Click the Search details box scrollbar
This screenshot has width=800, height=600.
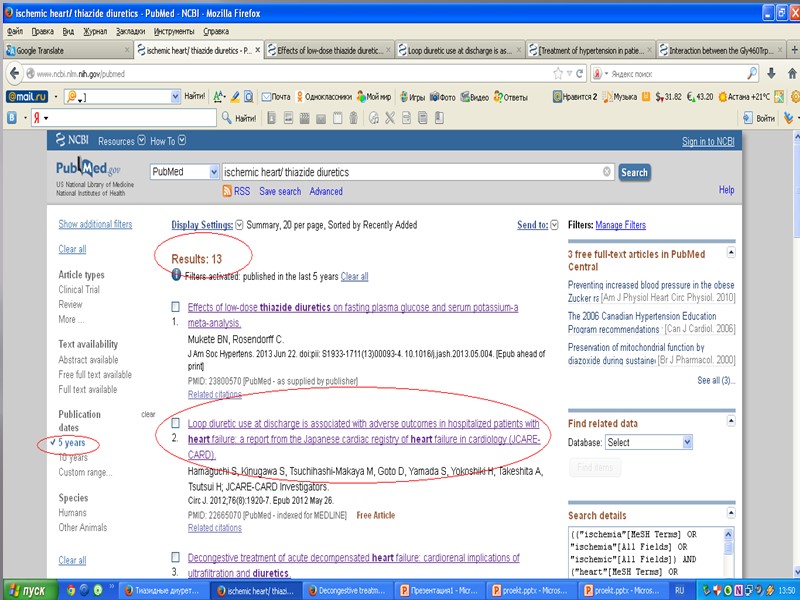[729, 554]
